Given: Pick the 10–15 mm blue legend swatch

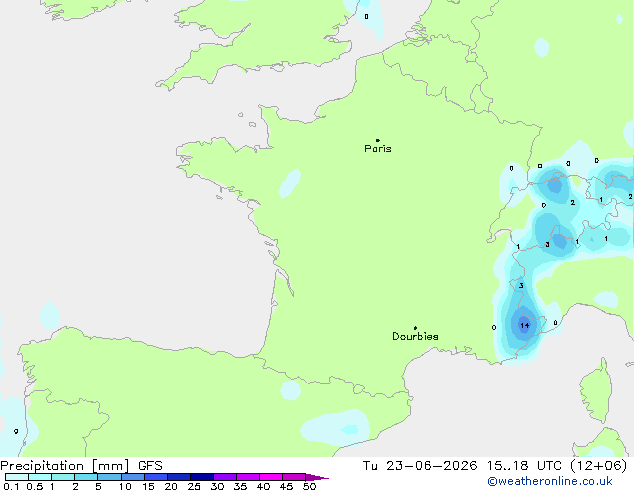Looking at the screenshot, I should 133,477.
